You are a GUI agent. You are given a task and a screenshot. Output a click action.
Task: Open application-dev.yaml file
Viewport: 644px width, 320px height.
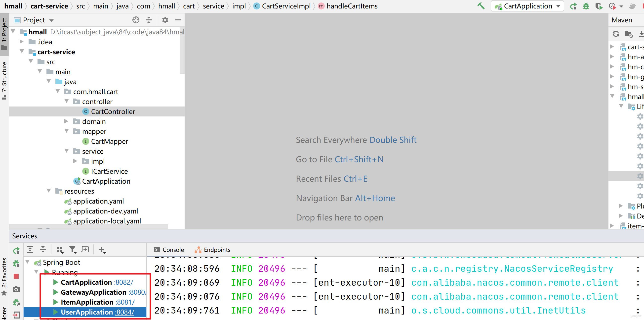click(105, 211)
